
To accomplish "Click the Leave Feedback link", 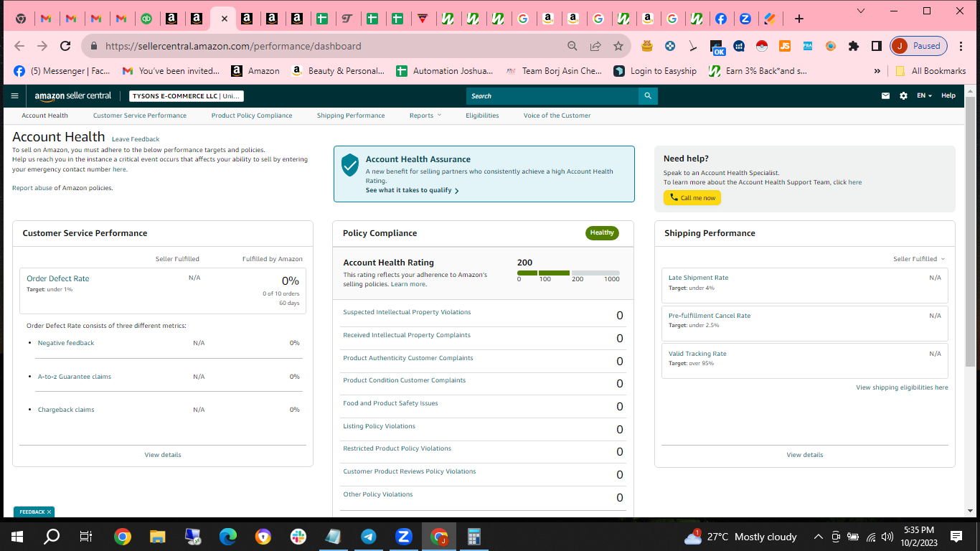I will point(136,139).
